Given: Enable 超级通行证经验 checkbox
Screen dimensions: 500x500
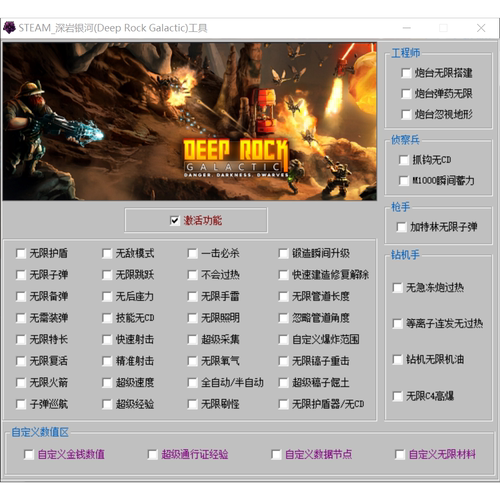Looking at the screenshot, I should (x=152, y=454).
